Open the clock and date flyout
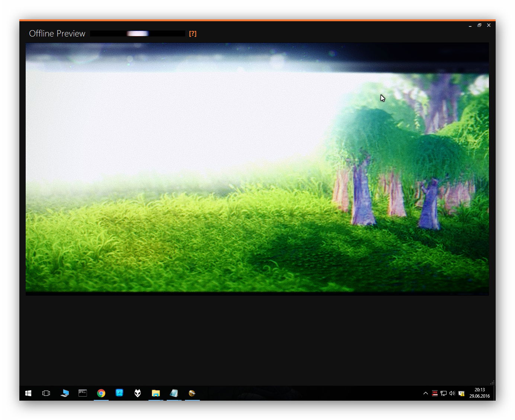The width and height of the screenshot is (515, 420). 480,393
